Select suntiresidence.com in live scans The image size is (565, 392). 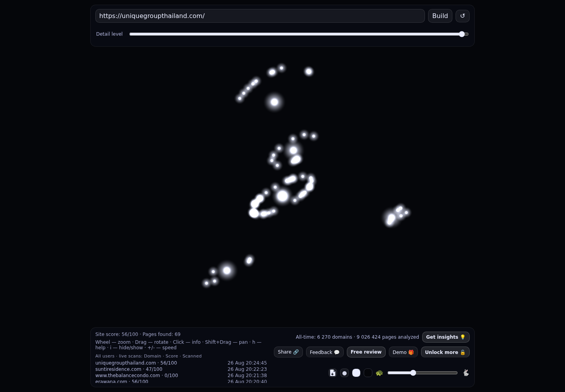[129, 369]
